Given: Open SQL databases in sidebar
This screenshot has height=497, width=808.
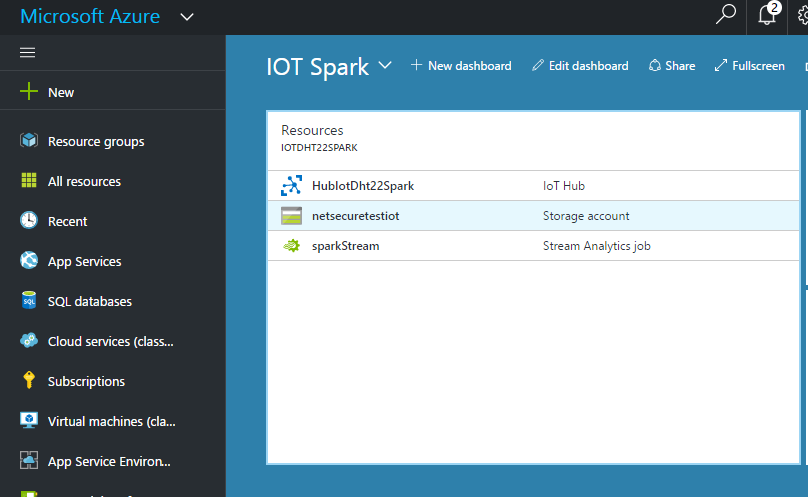Looking at the screenshot, I should coord(90,302).
